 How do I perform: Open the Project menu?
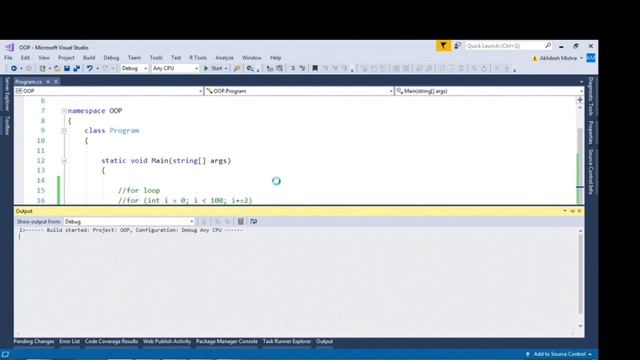(66, 58)
